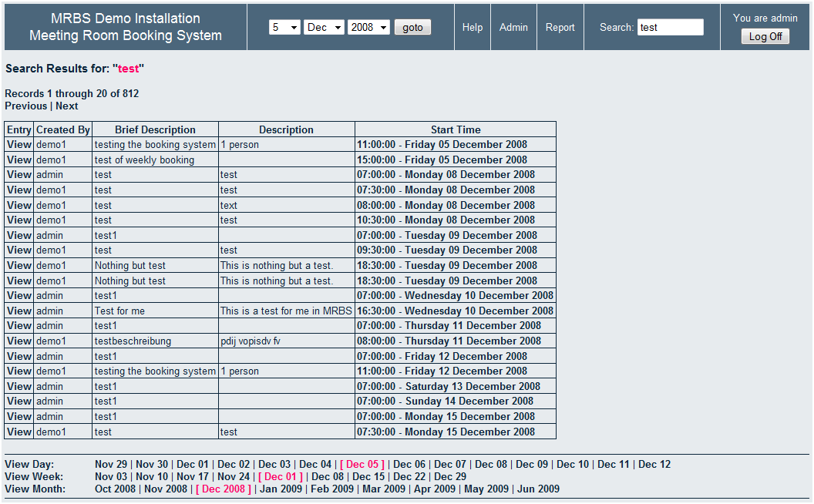Go to Next page of results
814x504 pixels.
point(66,106)
